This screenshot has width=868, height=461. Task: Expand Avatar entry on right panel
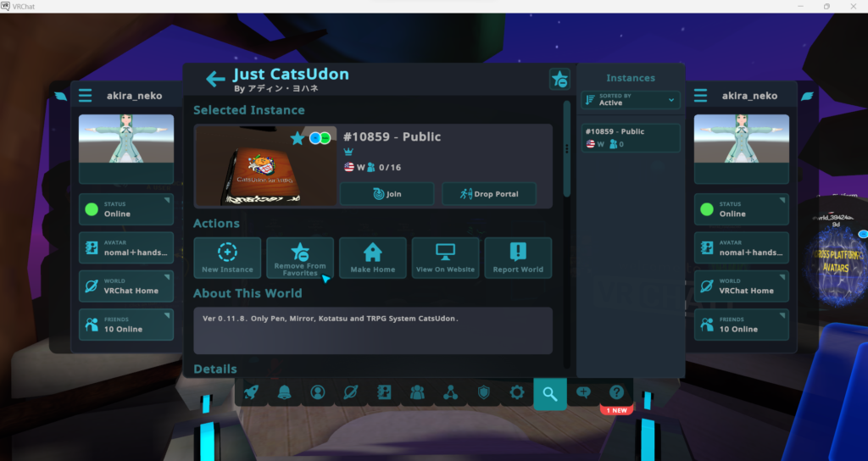741,247
